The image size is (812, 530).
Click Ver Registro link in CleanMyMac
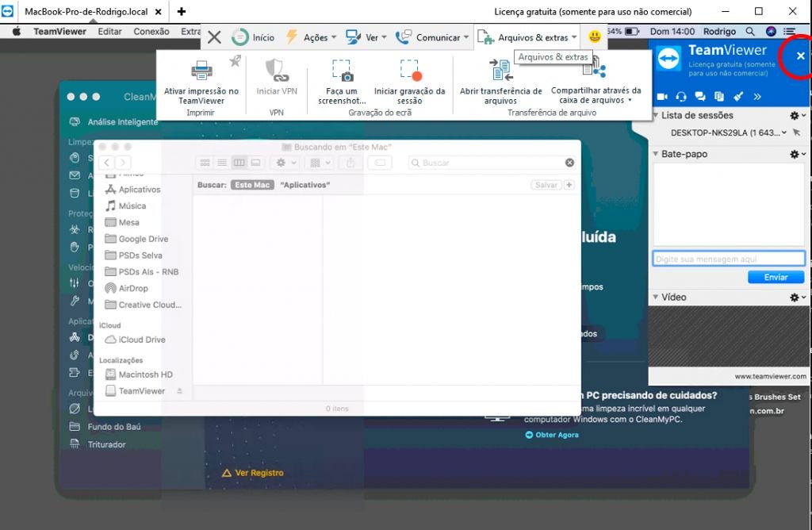tap(253, 473)
